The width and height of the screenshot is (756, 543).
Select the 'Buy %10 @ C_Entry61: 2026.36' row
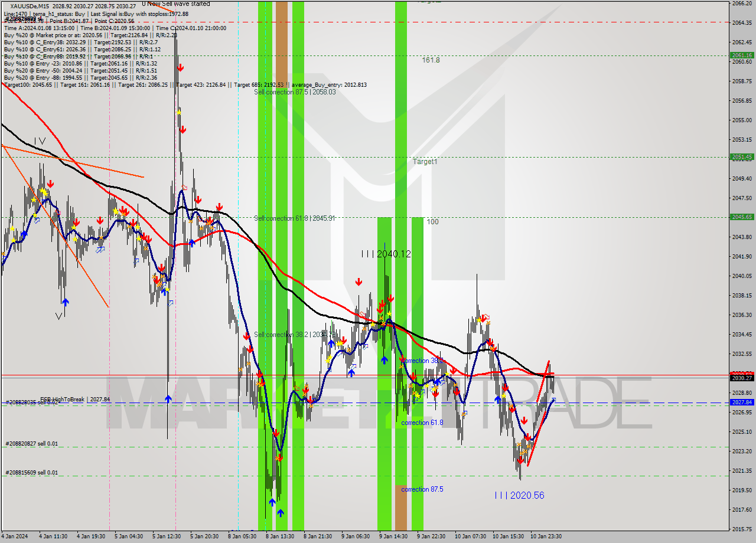click(82, 49)
